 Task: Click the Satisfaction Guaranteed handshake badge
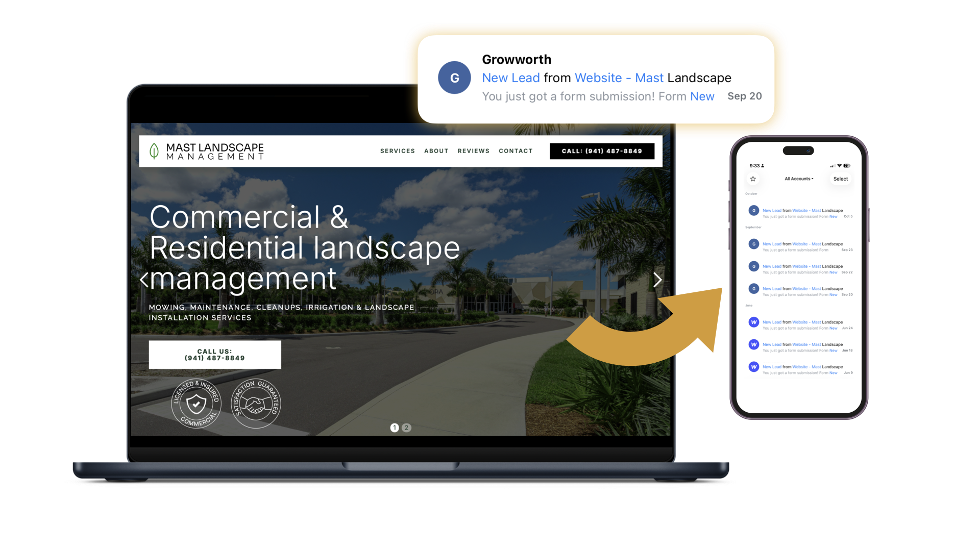click(x=256, y=404)
